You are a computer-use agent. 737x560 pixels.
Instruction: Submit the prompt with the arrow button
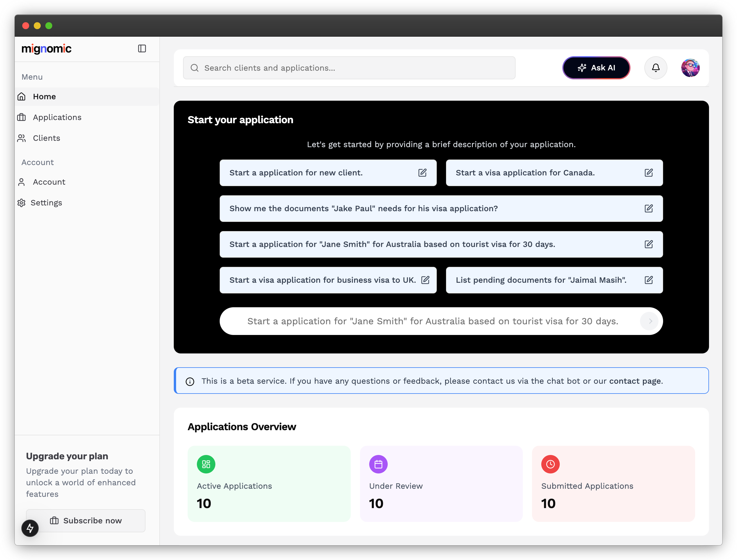(649, 321)
